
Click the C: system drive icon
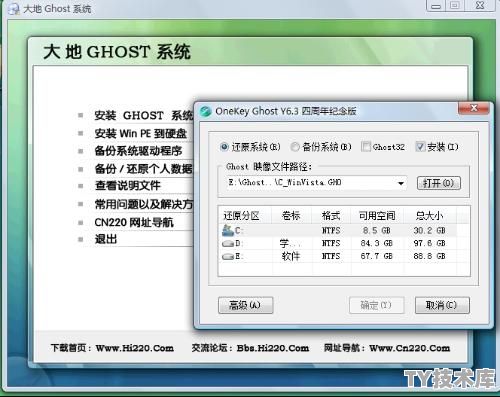tap(228, 230)
